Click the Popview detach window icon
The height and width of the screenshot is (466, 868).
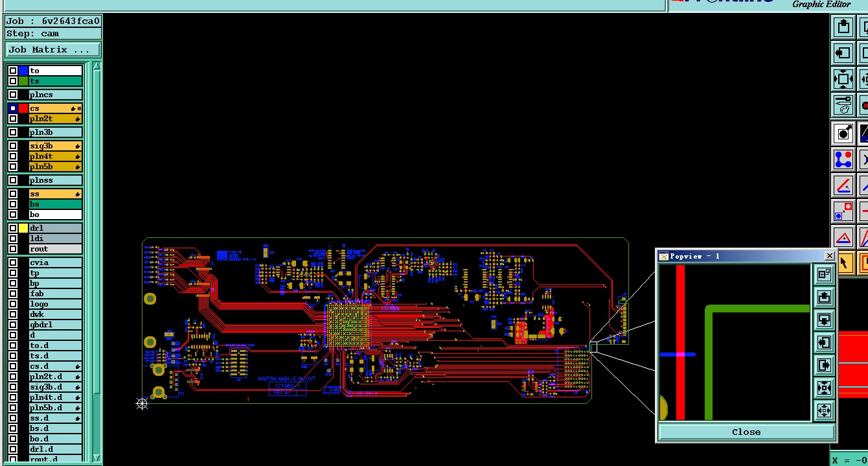824,275
